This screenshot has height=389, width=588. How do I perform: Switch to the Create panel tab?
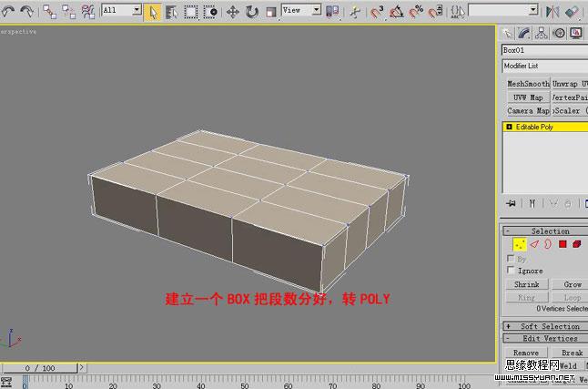(508, 34)
